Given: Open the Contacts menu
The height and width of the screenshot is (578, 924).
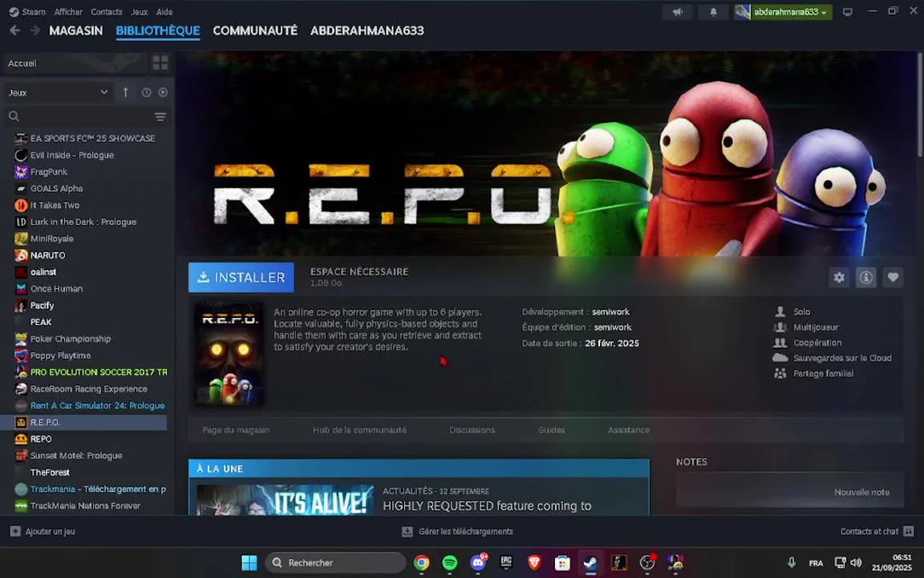Looking at the screenshot, I should coord(107,12).
